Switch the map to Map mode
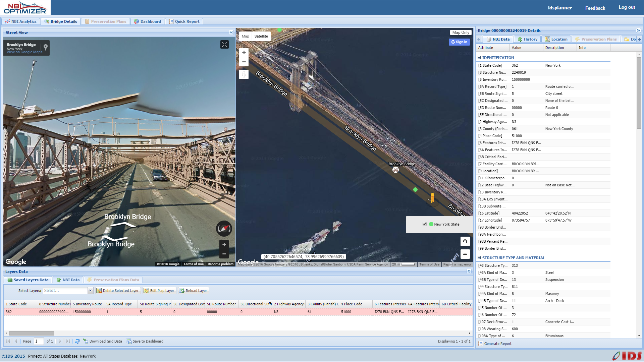 pyautogui.click(x=245, y=36)
